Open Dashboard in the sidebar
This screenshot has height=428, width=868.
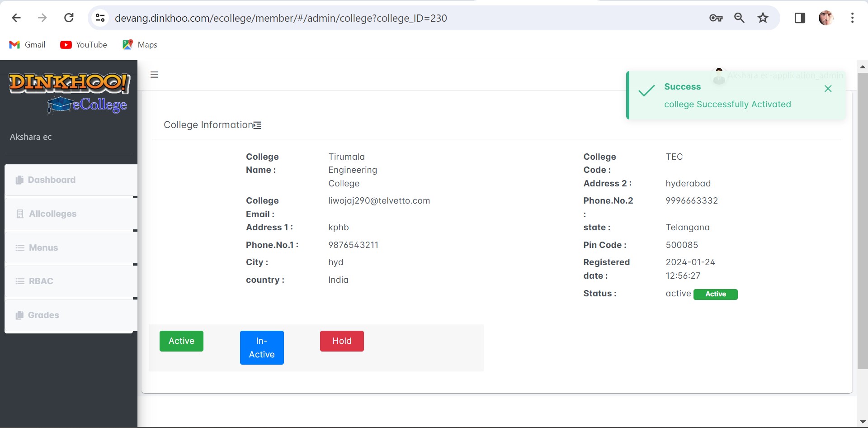pyautogui.click(x=71, y=180)
